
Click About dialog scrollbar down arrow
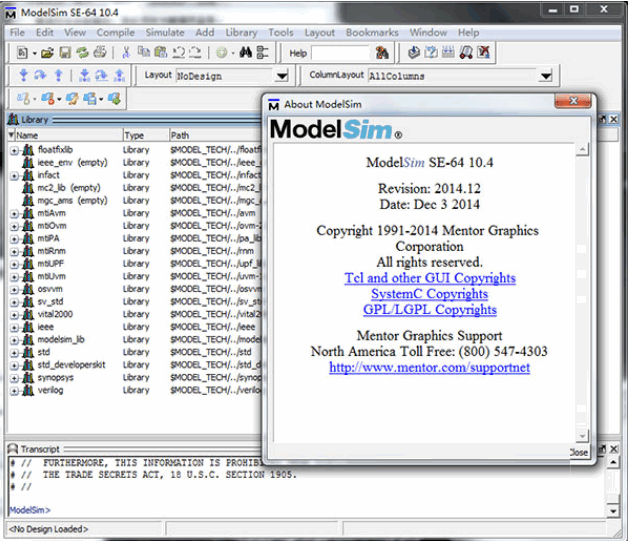click(x=582, y=436)
